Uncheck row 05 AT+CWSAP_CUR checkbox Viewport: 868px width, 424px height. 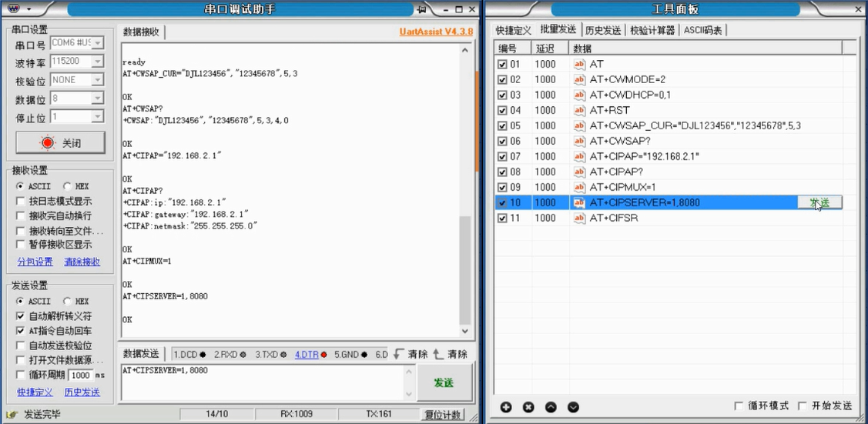click(x=502, y=125)
